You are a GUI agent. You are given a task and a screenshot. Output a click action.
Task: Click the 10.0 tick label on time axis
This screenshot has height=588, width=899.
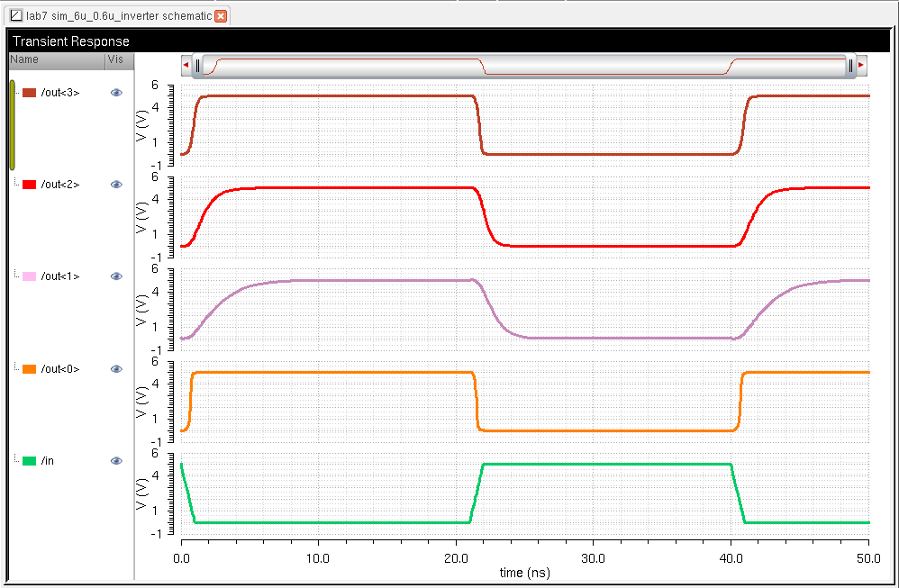(318, 558)
